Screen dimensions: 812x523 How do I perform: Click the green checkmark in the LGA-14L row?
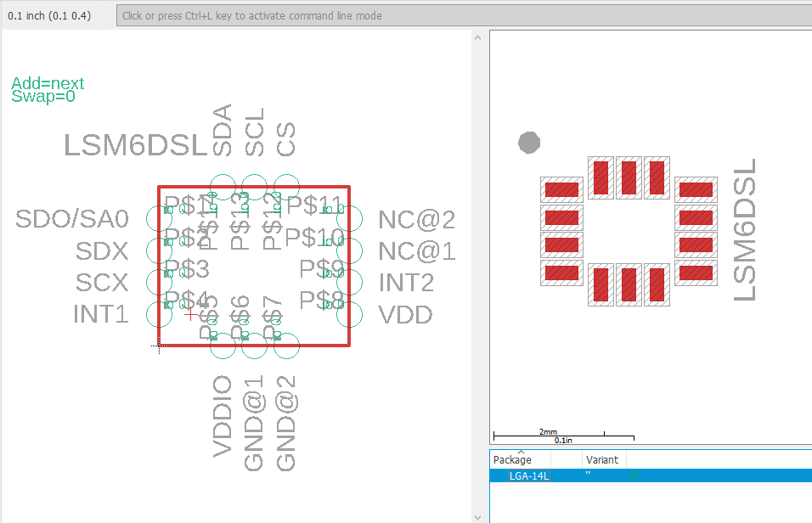click(634, 475)
